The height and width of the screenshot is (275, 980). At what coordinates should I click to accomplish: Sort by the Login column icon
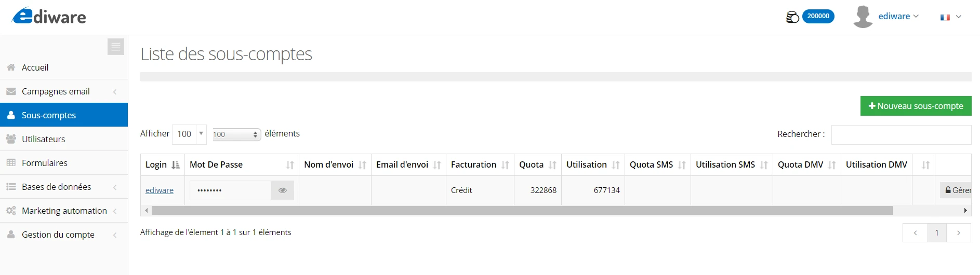[176, 165]
